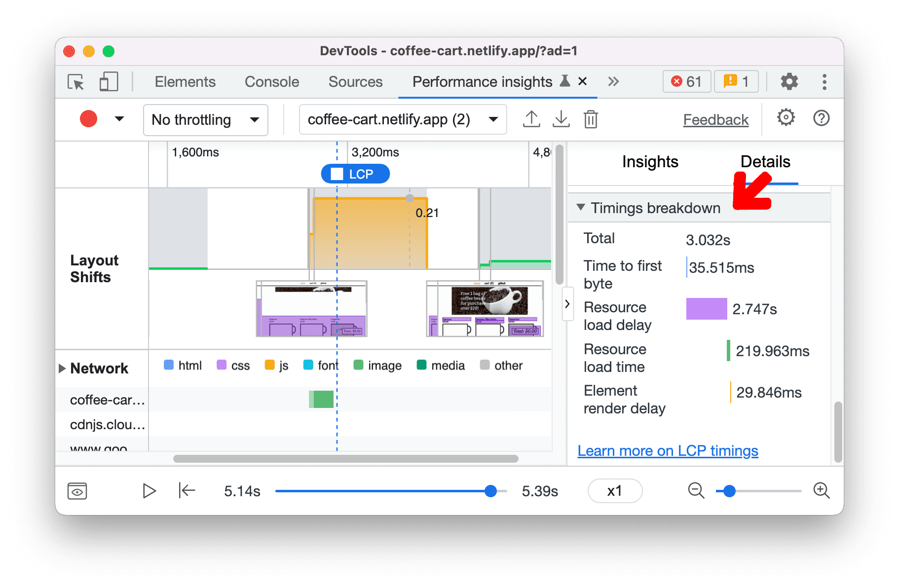Open Performance insights help
Viewport: 899px width, 588px height.
[x=821, y=118]
